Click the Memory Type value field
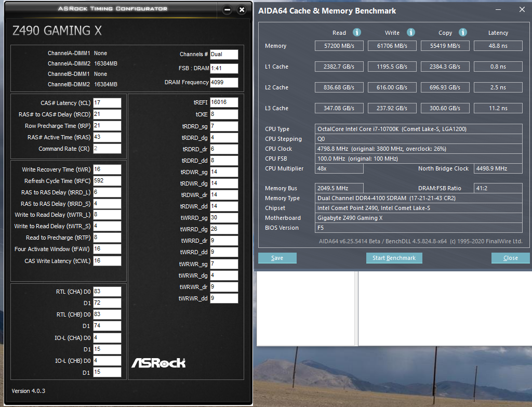This screenshot has width=532, height=407. click(418, 198)
